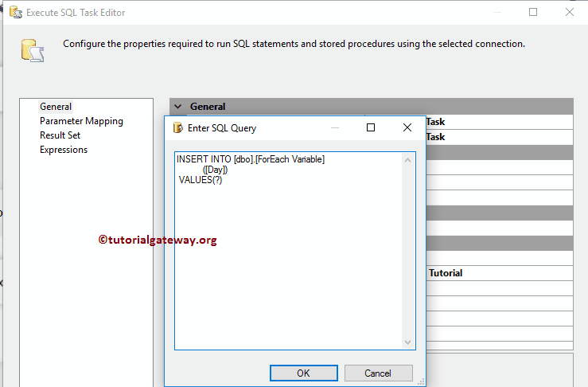Click the large SQL task database icon
The width and height of the screenshot is (588, 387).
tap(33, 50)
